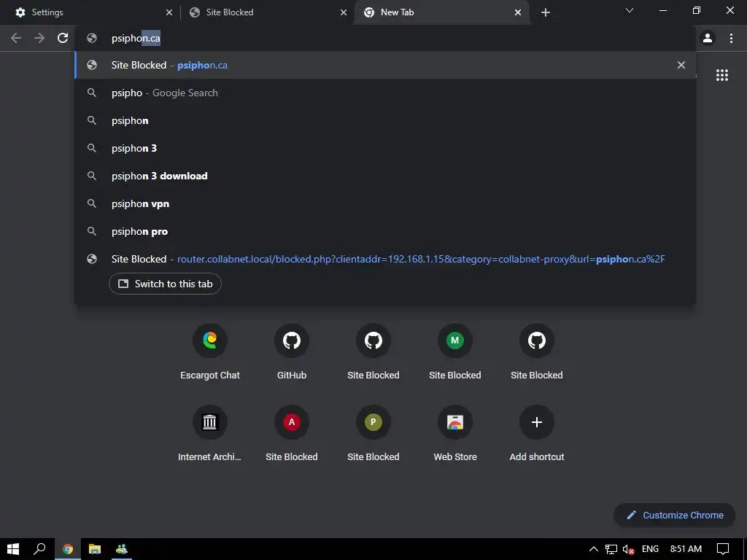Select the 'psiphon pro' suggestion
The height and width of the screenshot is (560, 747).
[385, 231]
